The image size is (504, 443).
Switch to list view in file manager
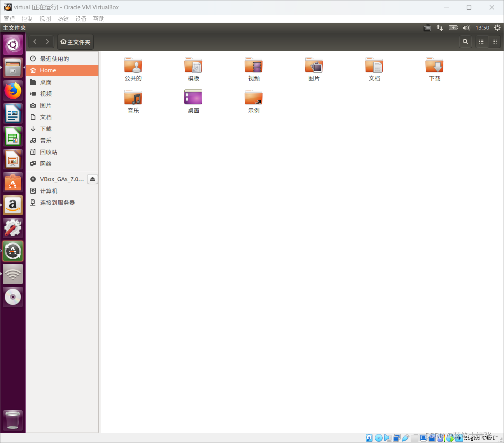[481, 42]
